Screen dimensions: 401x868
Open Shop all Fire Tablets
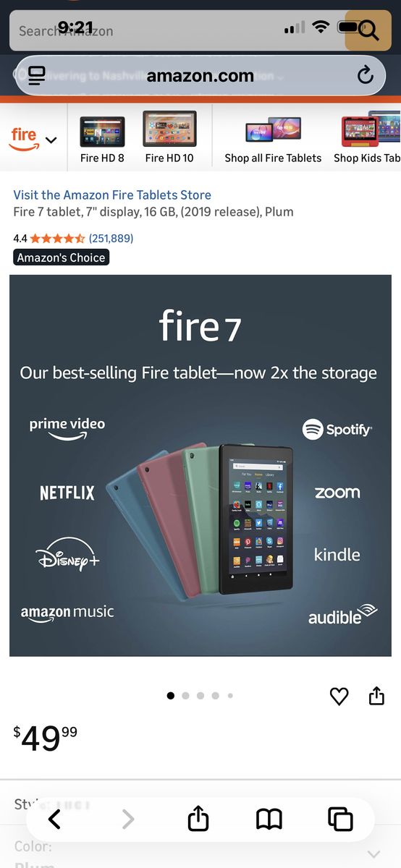tap(273, 138)
